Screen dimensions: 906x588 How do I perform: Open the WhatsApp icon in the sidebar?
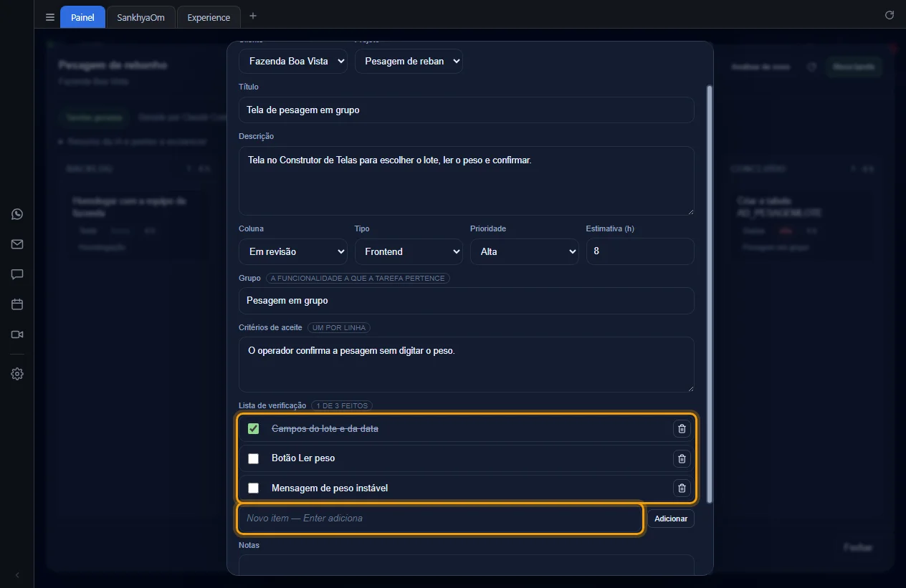17,214
